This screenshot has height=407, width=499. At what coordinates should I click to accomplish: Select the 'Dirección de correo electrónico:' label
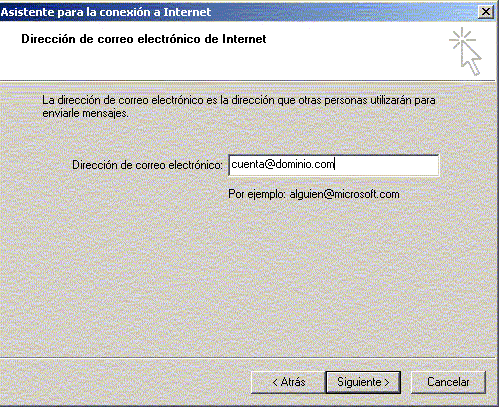[147, 165]
